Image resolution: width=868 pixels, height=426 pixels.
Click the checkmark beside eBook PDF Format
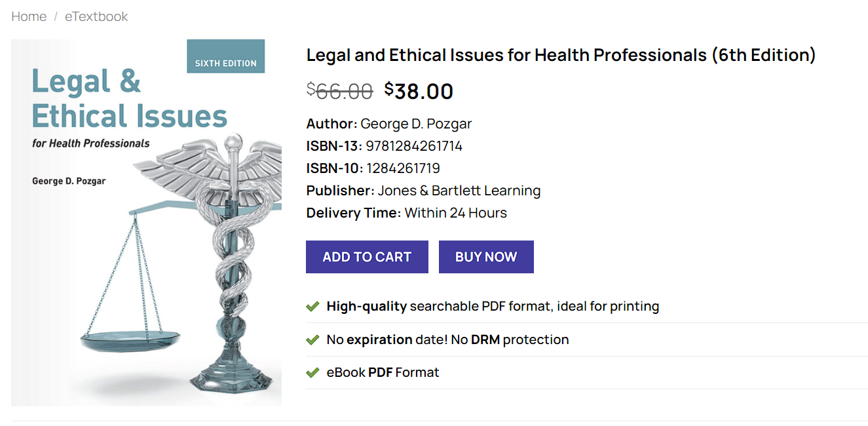click(x=312, y=372)
